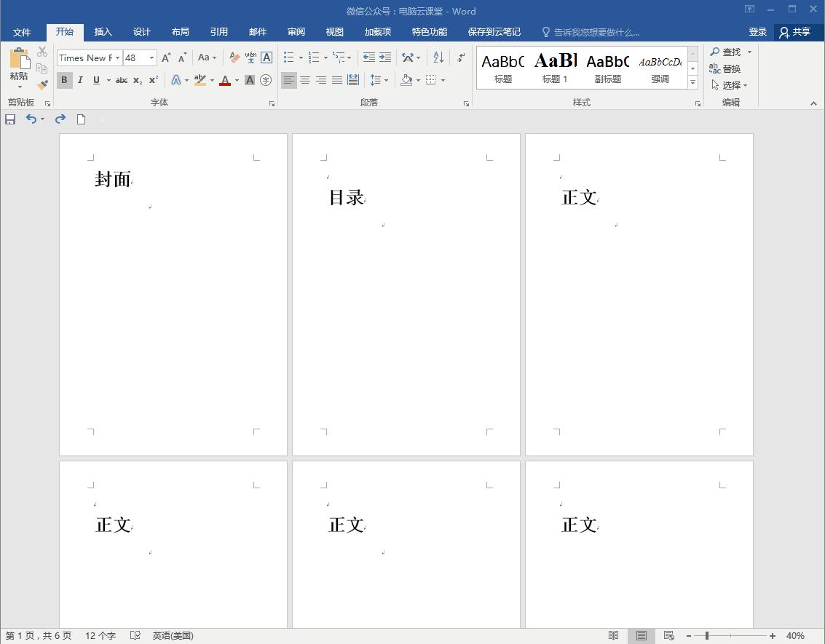
Task: Toggle strikethrough formatting
Action: [122, 80]
